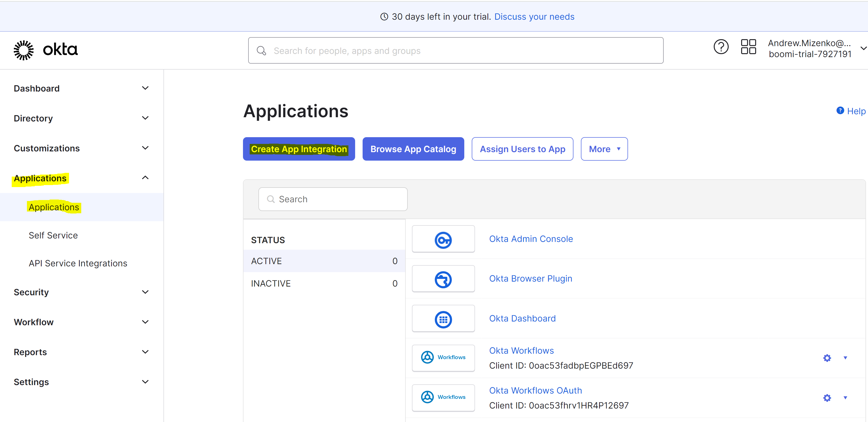This screenshot has height=422, width=868.
Task: Open Self Service under Applications
Action: click(53, 235)
